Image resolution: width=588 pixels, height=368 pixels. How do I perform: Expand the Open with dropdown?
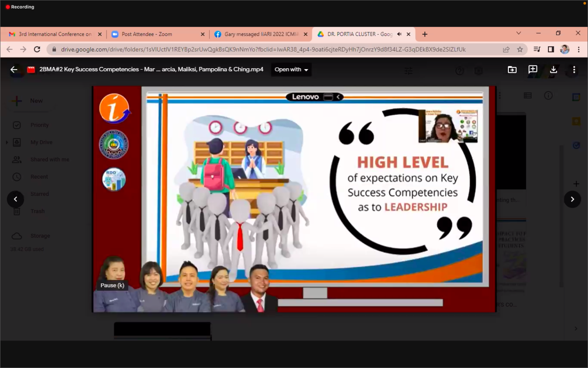[x=291, y=70]
